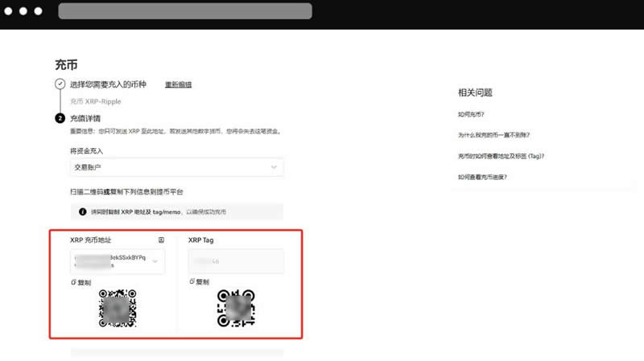Copy the XRP Tag value

click(199, 282)
